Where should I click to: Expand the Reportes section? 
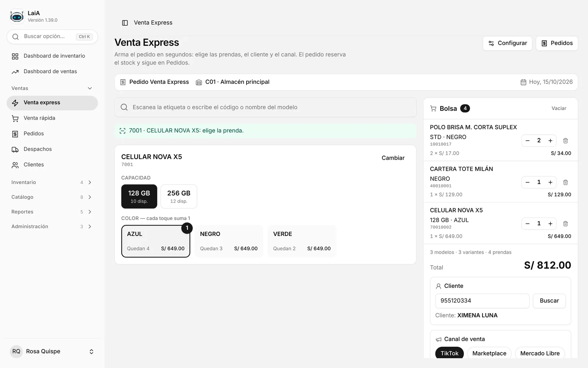(x=52, y=212)
